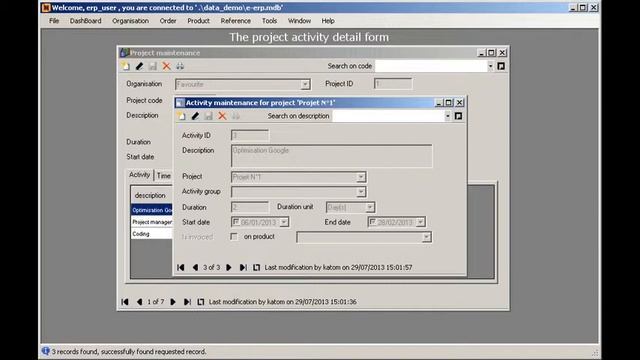Image resolution: width=640 pixels, height=360 pixels.
Task: Click binoculars icon in Activity maintenance toolbar
Action: tap(236, 116)
